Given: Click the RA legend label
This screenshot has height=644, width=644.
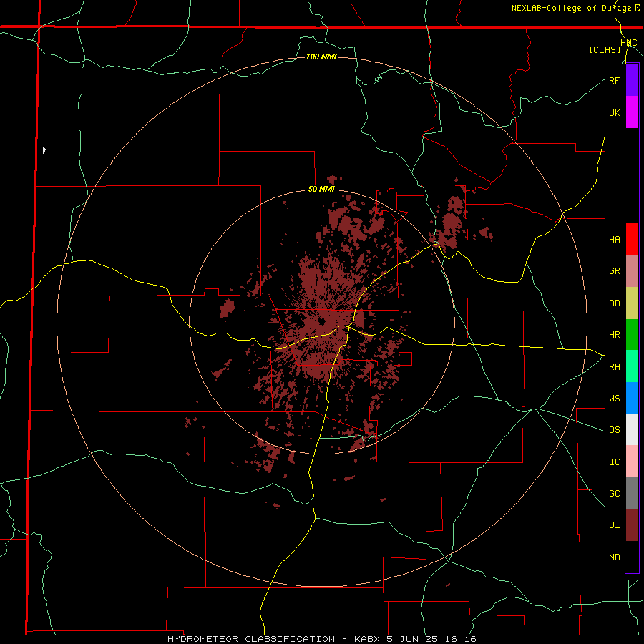Looking at the screenshot, I should 614,367.
